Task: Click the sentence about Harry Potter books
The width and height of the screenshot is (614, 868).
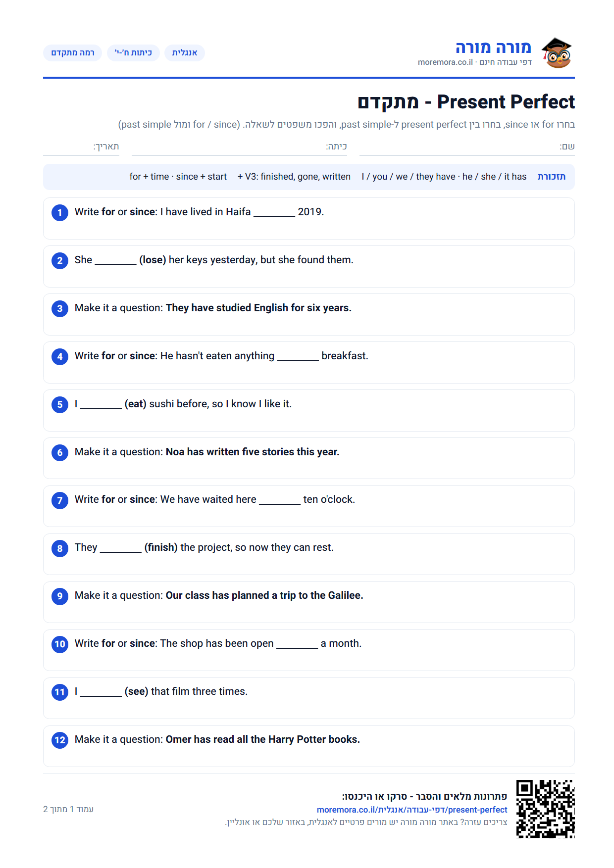Action: 263,739
